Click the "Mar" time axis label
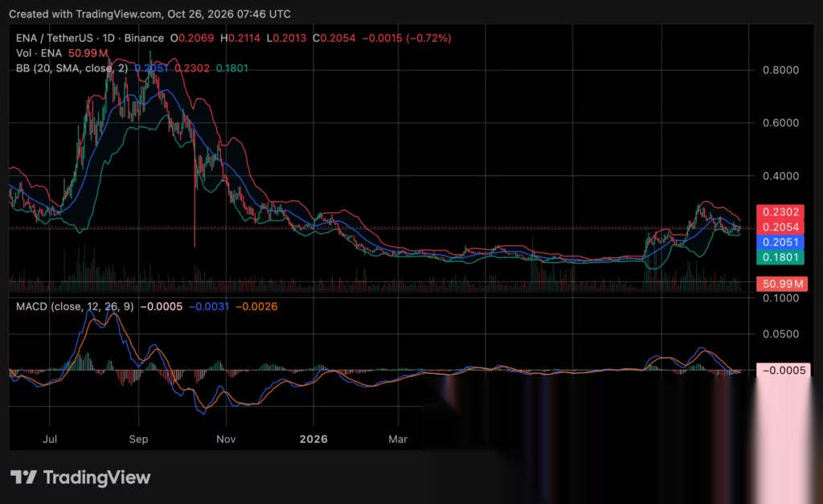823x504 pixels. (398, 440)
